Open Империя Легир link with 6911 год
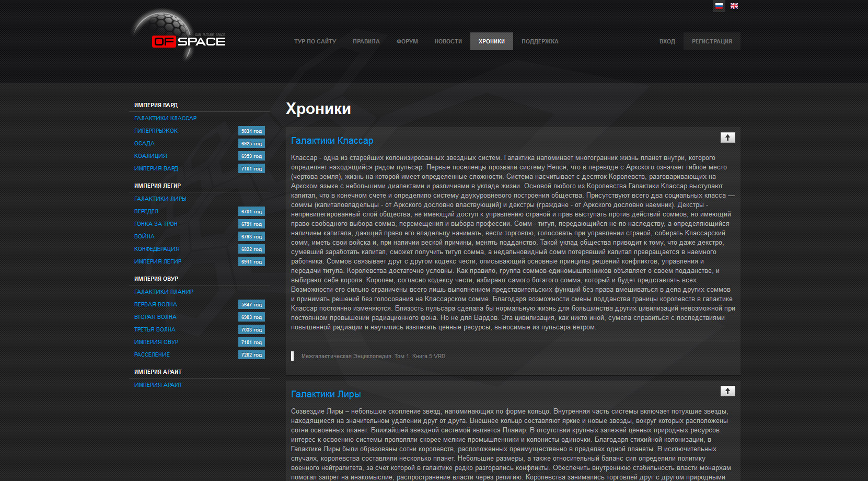Image resolution: width=868 pixels, height=481 pixels. 158,261
